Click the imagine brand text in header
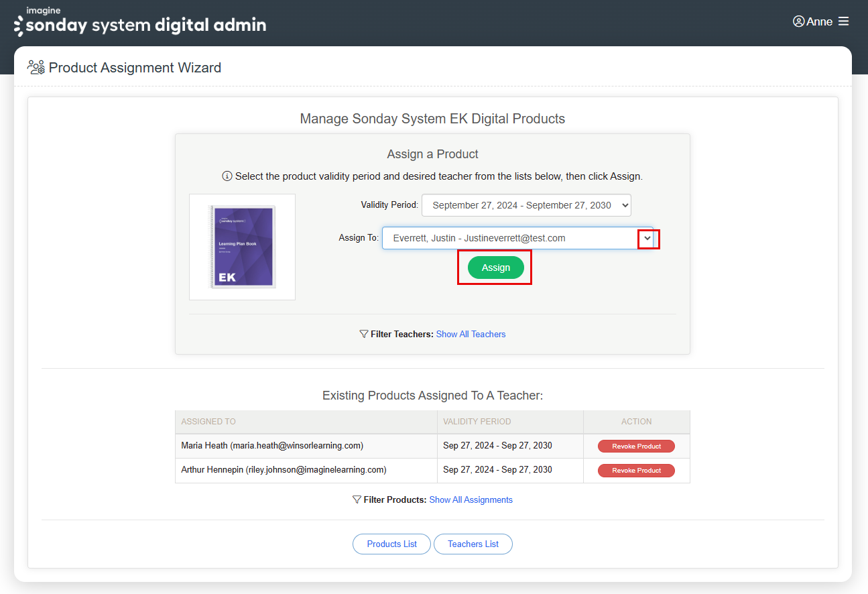Image resolution: width=868 pixels, height=594 pixels. [x=42, y=11]
